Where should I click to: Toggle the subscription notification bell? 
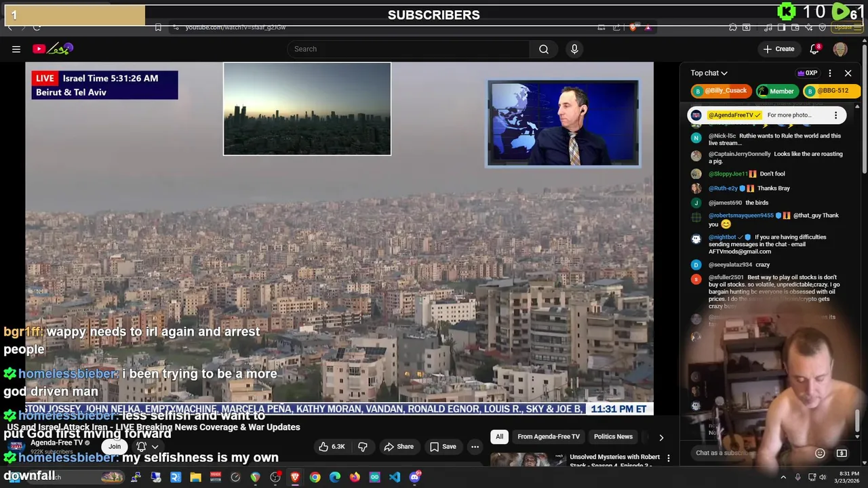pos(142,447)
